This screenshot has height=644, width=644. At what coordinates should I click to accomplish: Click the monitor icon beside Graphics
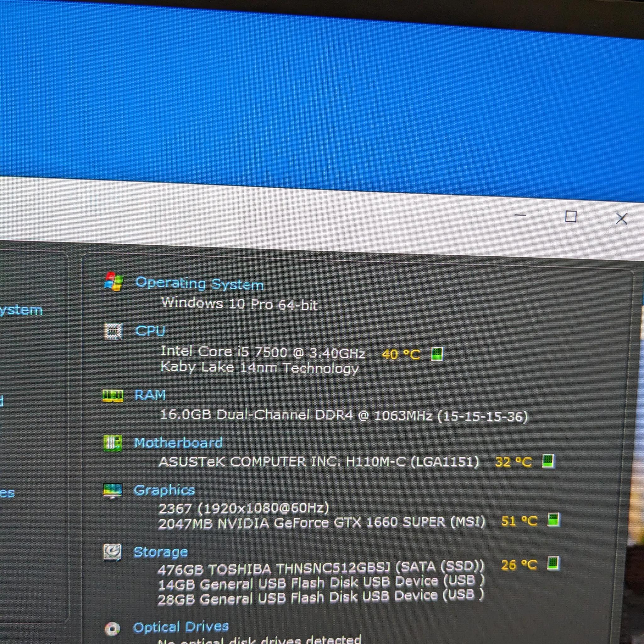tap(113, 491)
